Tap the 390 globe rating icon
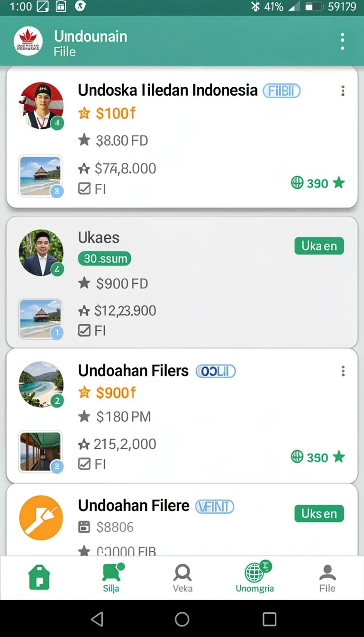The height and width of the screenshot is (637, 364). pos(297,182)
